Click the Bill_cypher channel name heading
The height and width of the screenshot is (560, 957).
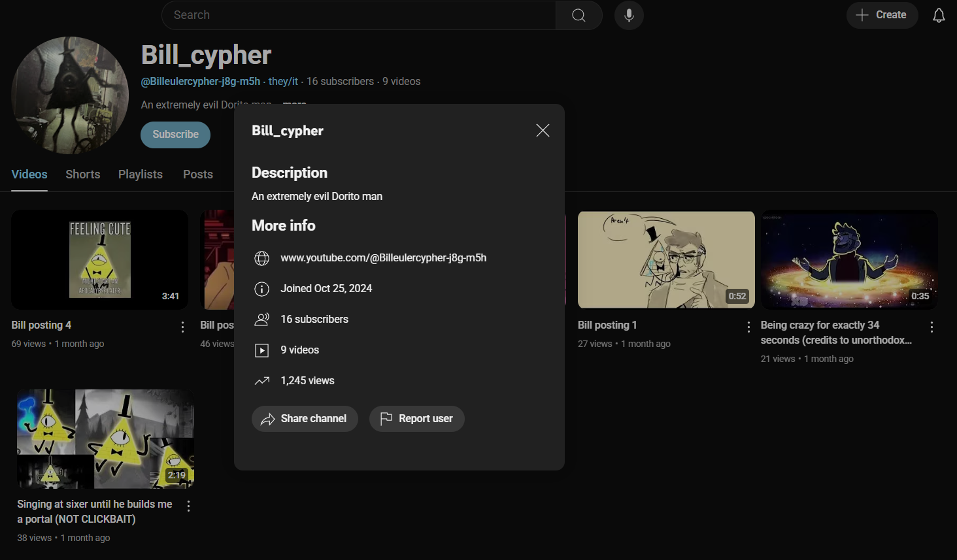point(206,56)
